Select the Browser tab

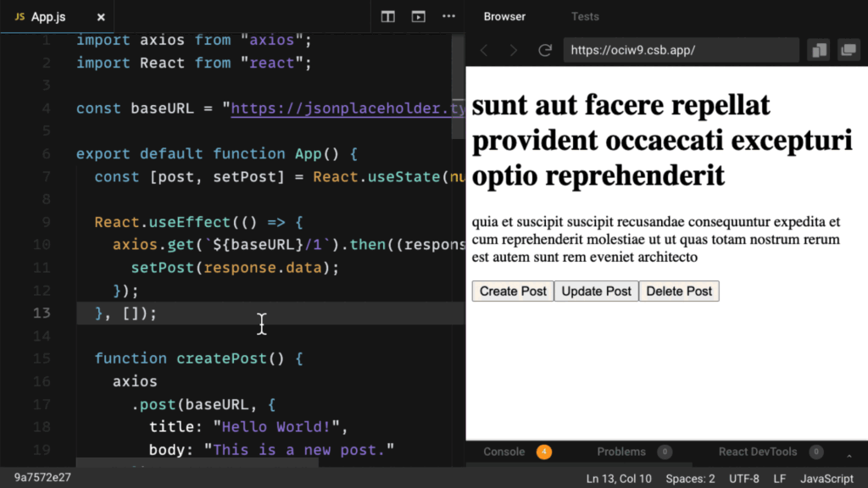(504, 17)
